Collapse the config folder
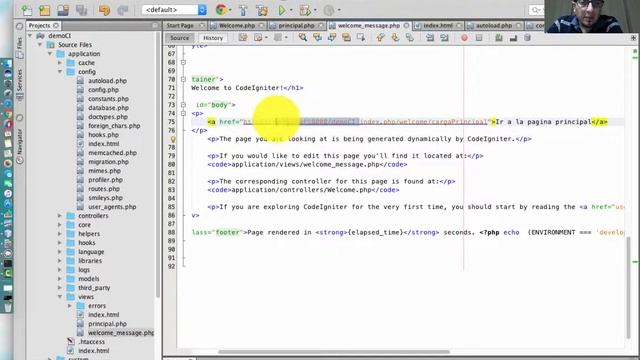The image size is (640, 360). [x=60, y=72]
